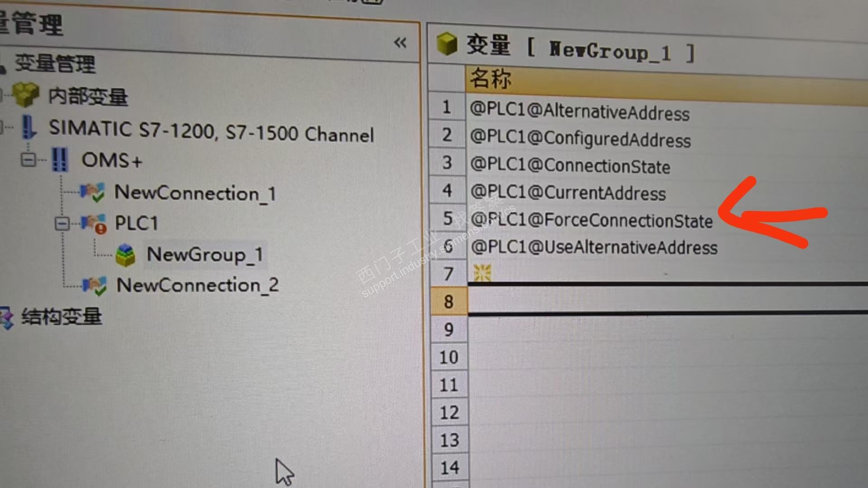Screen dimensions: 868x488
Task: Click the SIMATIC S7-1200 channel icon
Action: 29,127
